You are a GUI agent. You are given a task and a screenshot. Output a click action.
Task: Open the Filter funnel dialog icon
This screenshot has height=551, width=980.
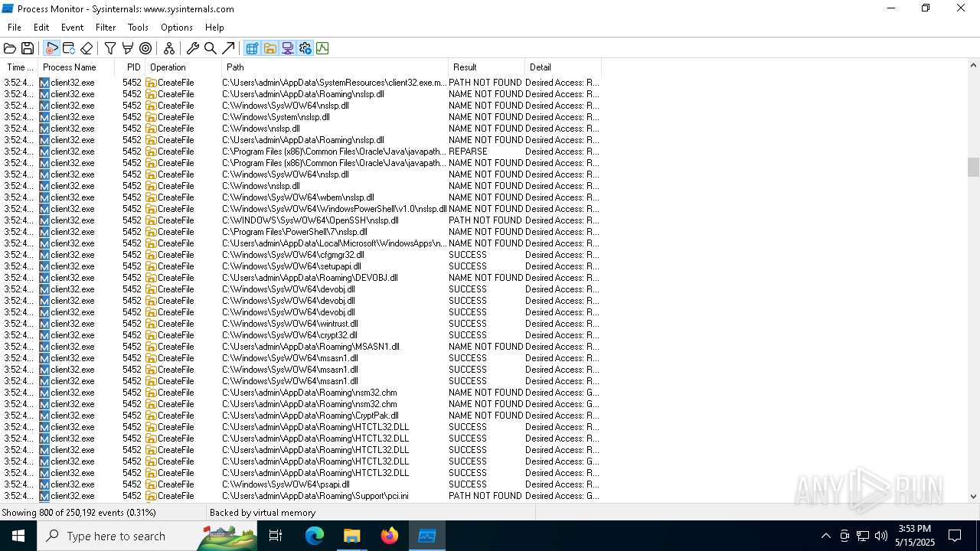click(110, 48)
